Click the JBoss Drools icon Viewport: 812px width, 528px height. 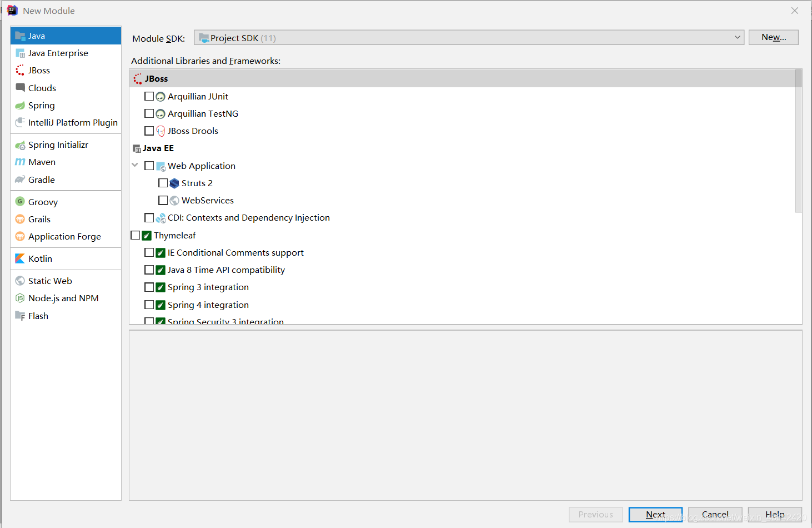(x=161, y=131)
